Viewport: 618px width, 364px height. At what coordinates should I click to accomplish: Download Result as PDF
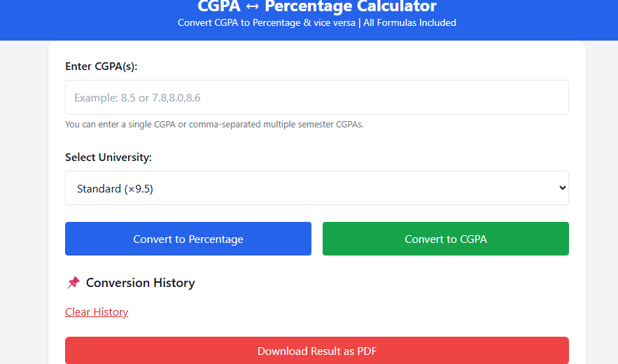tap(317, 350)
